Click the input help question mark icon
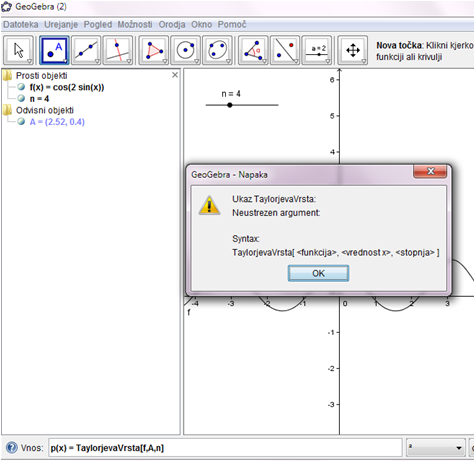The width and height of the screenshot is (475, 462). pos(12,447)
